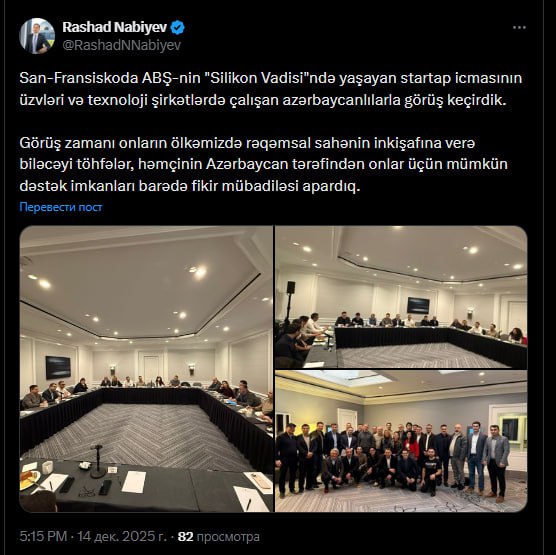The height and width of the screenshot is (555, 556).
Task: Click the table microphone in the left photo
Action: click(97, 461)
